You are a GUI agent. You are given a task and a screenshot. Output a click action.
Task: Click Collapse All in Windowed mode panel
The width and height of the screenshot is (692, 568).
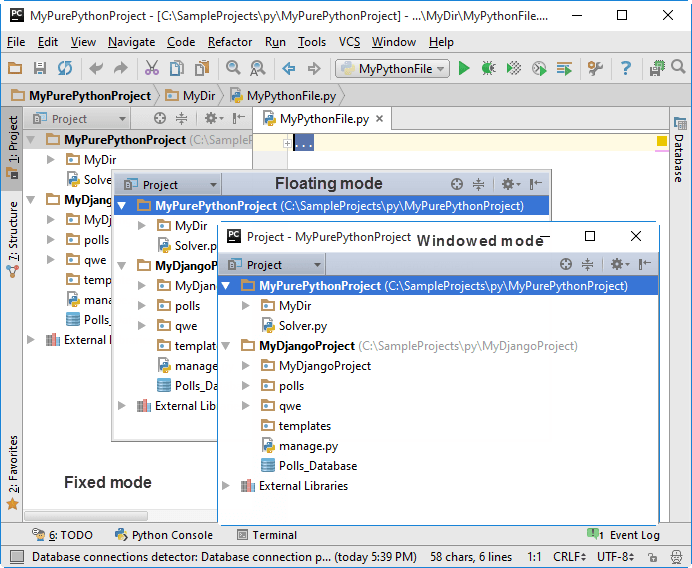click(x=587, y=264)
